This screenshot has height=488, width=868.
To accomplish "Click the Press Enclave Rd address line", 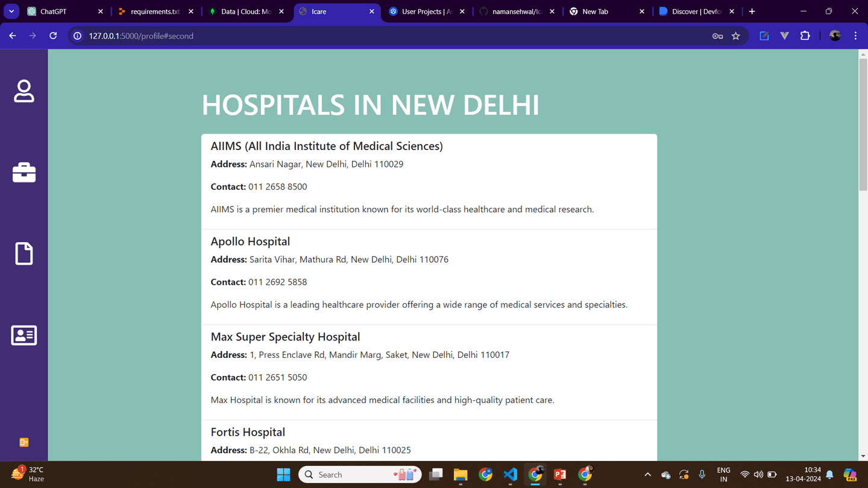I will (360, 355).
